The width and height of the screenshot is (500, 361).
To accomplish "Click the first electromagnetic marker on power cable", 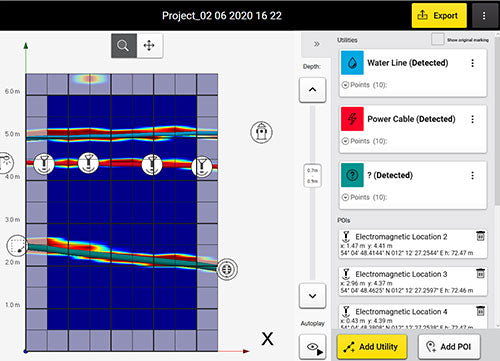I will 44,164.
